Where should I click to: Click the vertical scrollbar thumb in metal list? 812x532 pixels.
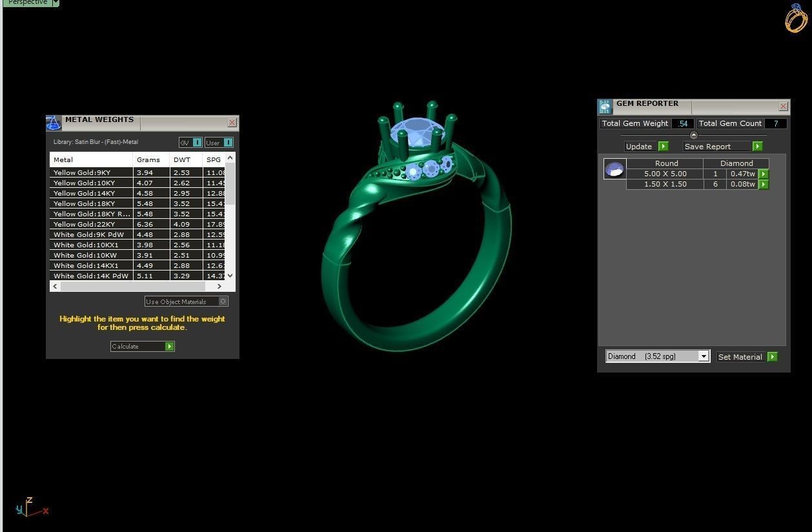[230, 183]
